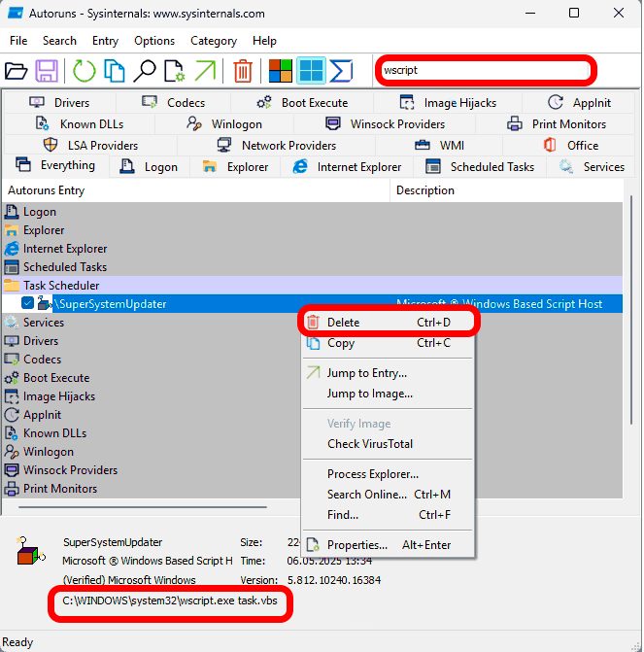Click the vertical scrollbar of entry list
The height and width of the screenshot is (652, 644).
(631, 310)
